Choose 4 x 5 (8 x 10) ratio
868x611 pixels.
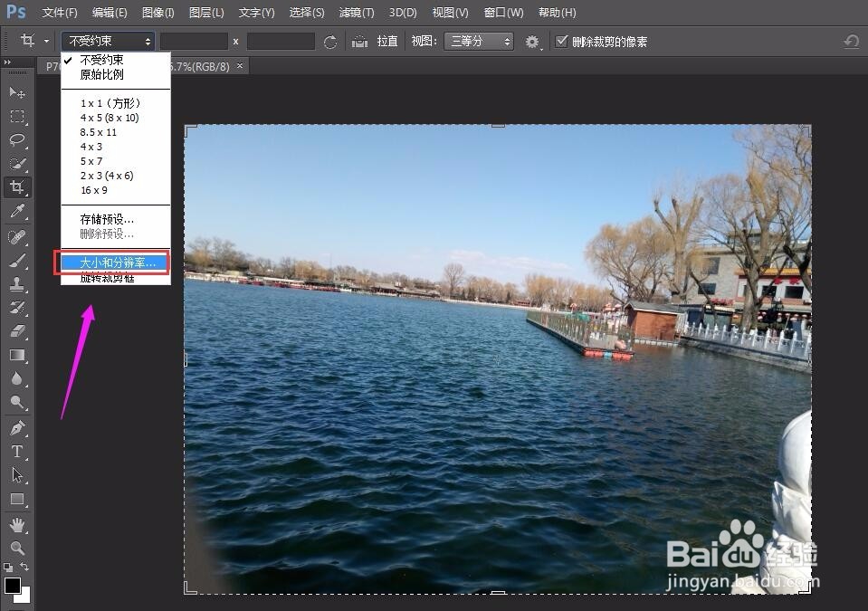pos(116,118)
